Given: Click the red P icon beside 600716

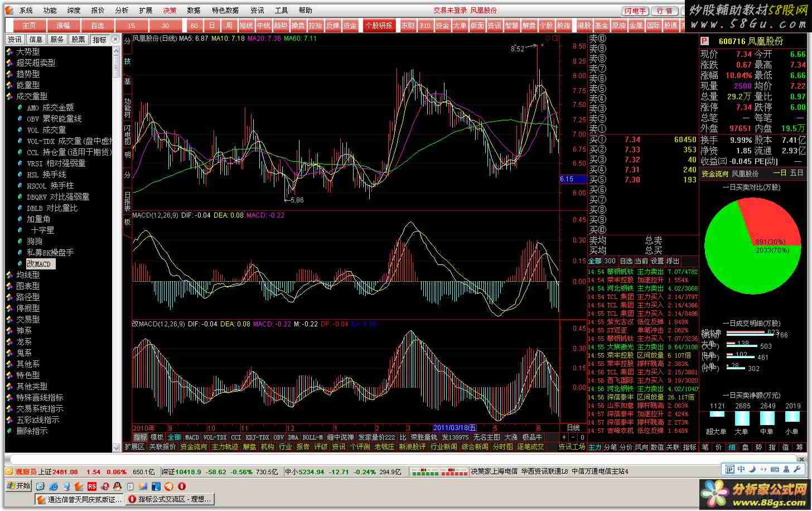Looking at the screenshot, I should (x=704, y=41).
